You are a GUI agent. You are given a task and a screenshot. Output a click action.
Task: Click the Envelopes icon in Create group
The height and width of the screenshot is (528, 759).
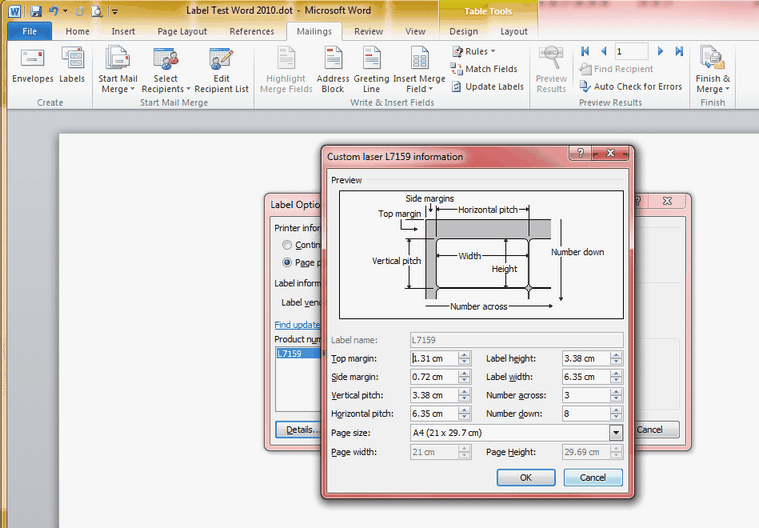coord(32,65)
